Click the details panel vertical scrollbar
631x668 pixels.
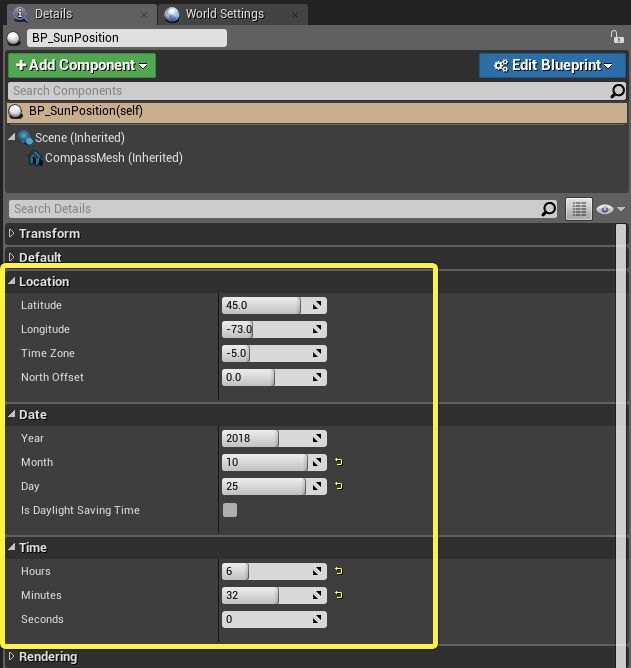(x=621, y=446)
